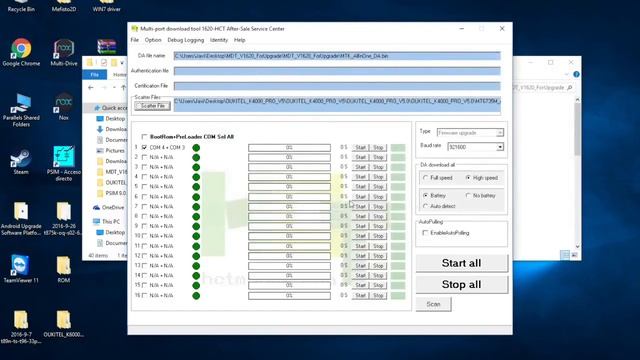Click green status indicator for port 1
The height and width of the screenshot is (360, 640).
coord(196,147)
